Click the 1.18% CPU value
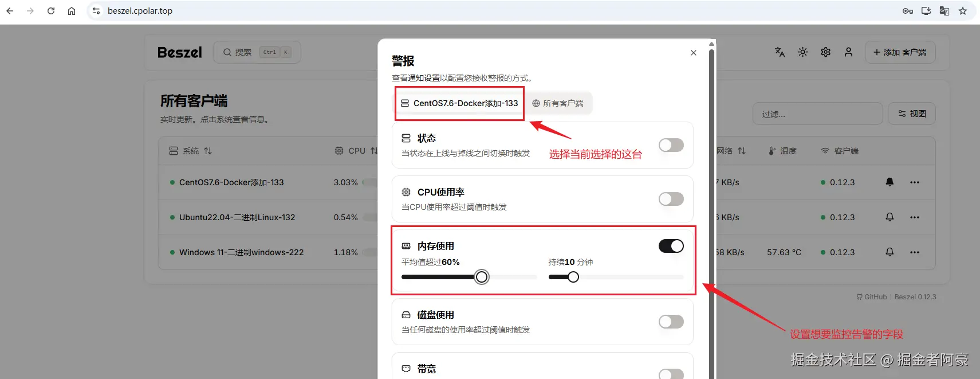The width and height of the screenshot is (980, 379). pyautogui.click(x=346, y=252)
